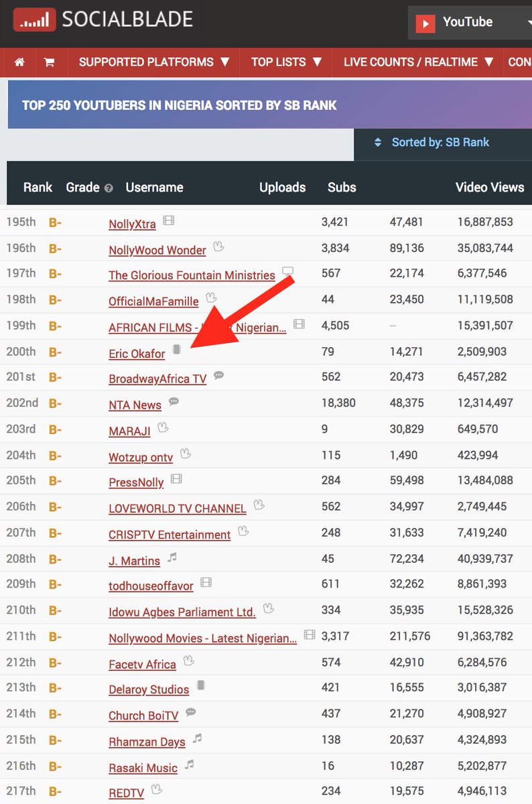532x804 pixels.
Task: Open the BroadwayAfrica TV channel link
Action: pyautogui.click(x=157, y=379)
